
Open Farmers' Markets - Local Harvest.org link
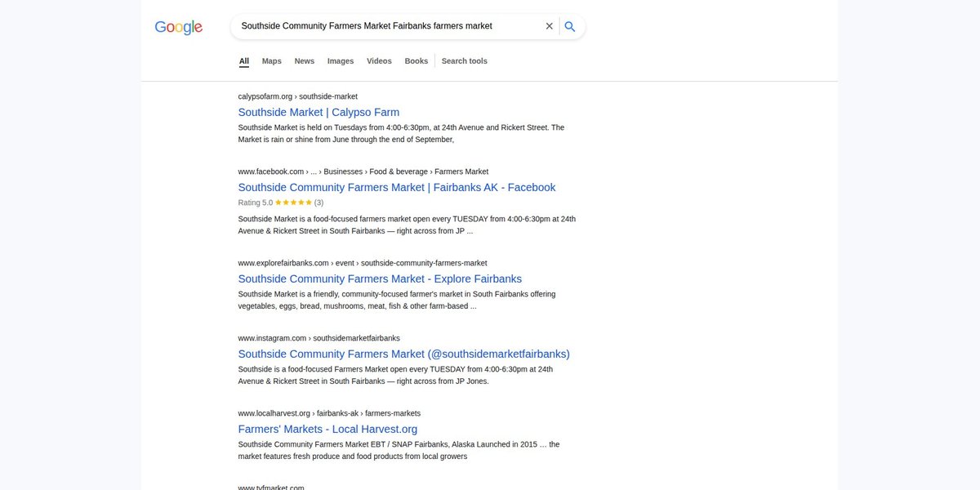point(327,429)
